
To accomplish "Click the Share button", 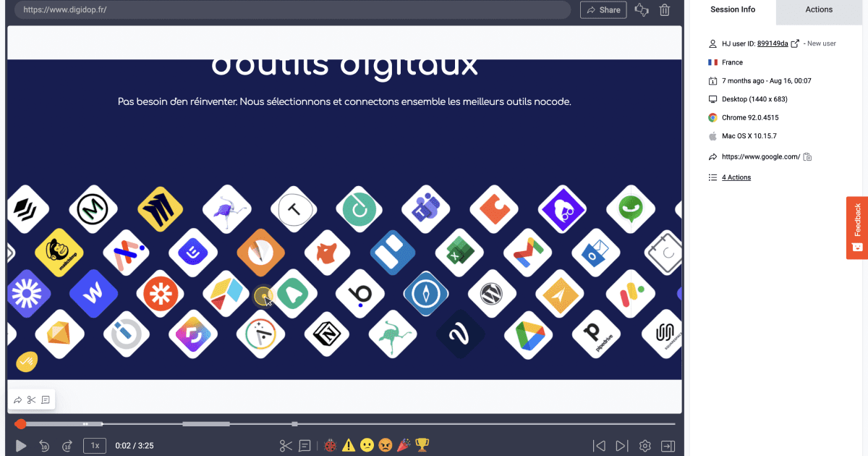I will tap(603, 10).
